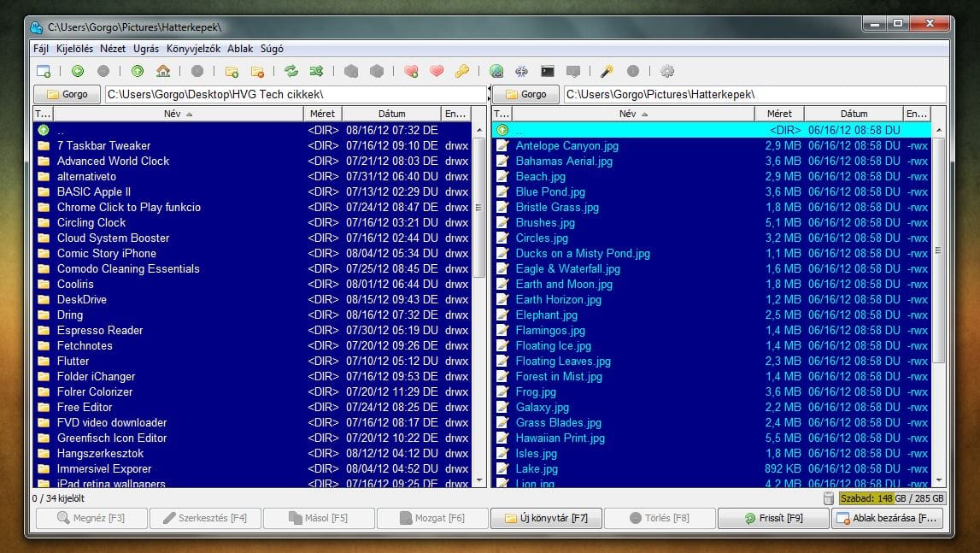Go back with the green left arrow
This screenshot has height=553, width=980.
point(78,71)
